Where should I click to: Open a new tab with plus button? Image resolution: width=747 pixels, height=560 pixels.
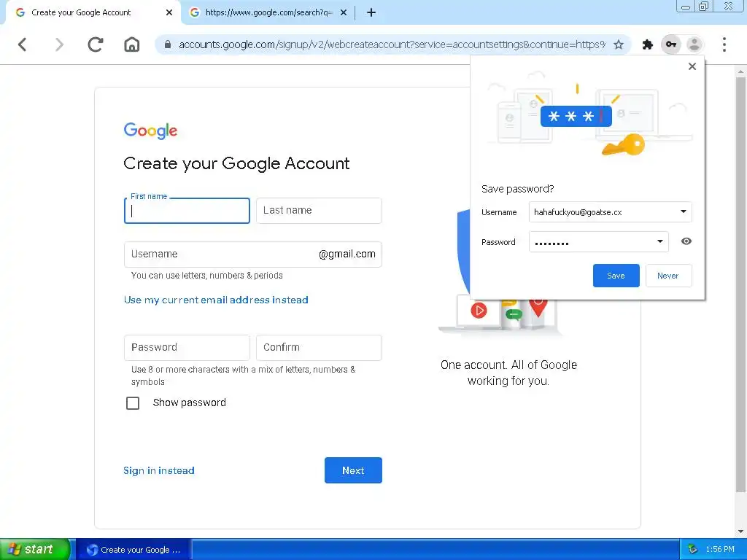tap(371, 13)
